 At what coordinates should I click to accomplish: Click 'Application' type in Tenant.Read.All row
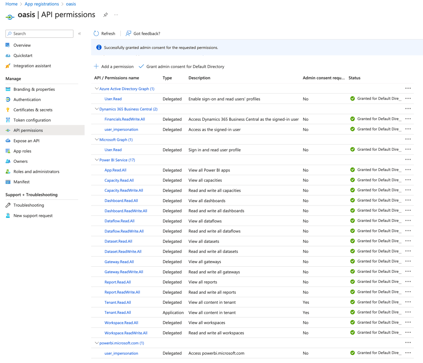point(173,312)
